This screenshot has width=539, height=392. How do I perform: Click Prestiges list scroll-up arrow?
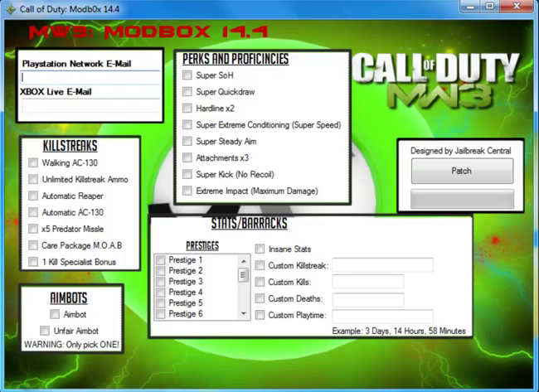(x=244, y=261)
